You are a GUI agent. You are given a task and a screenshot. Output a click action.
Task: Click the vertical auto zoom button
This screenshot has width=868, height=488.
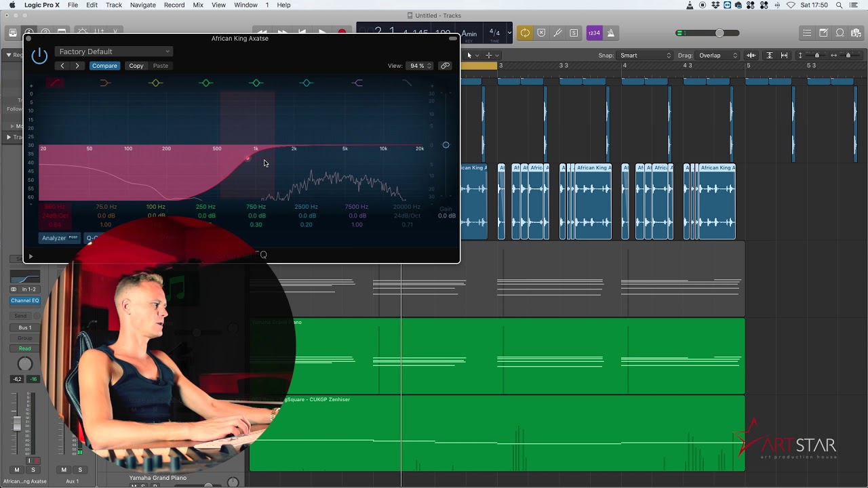(x=769, y=56)
